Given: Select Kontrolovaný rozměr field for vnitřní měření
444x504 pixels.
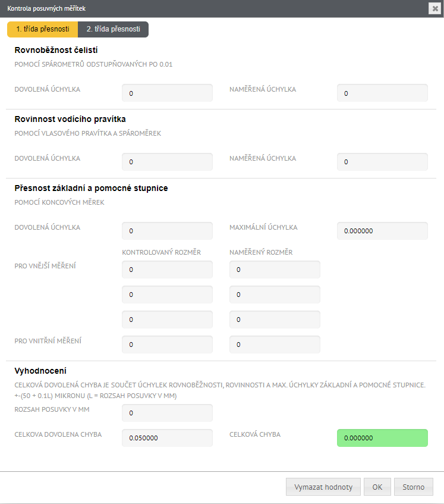Looking at the screenshot, I should [167, 345].
